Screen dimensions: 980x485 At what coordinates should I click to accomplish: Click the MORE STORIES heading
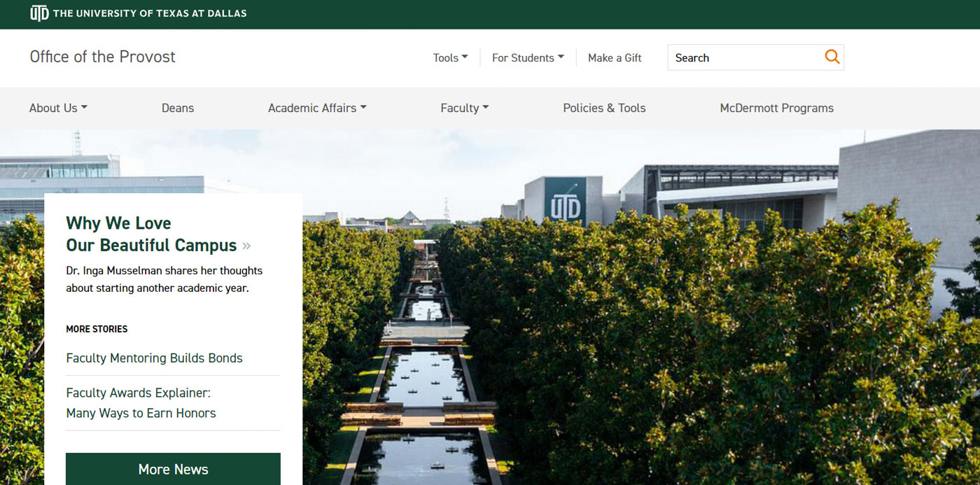pyautogui.click(x=97, y=329)
